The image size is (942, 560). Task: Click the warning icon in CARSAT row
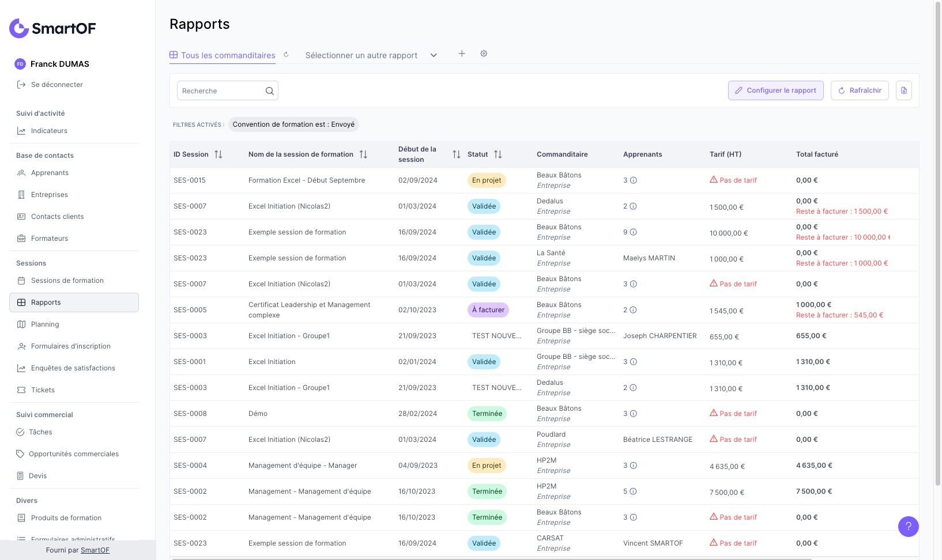[714, 543]
